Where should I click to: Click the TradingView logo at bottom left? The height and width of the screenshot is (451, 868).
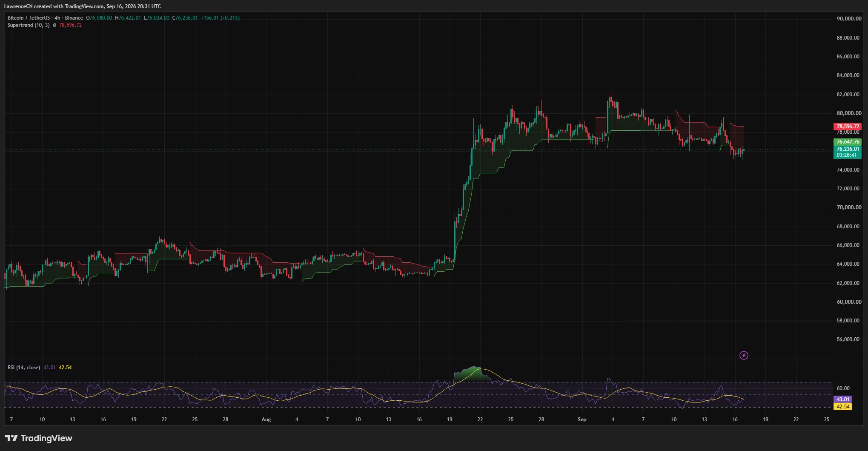click(39, 438)
